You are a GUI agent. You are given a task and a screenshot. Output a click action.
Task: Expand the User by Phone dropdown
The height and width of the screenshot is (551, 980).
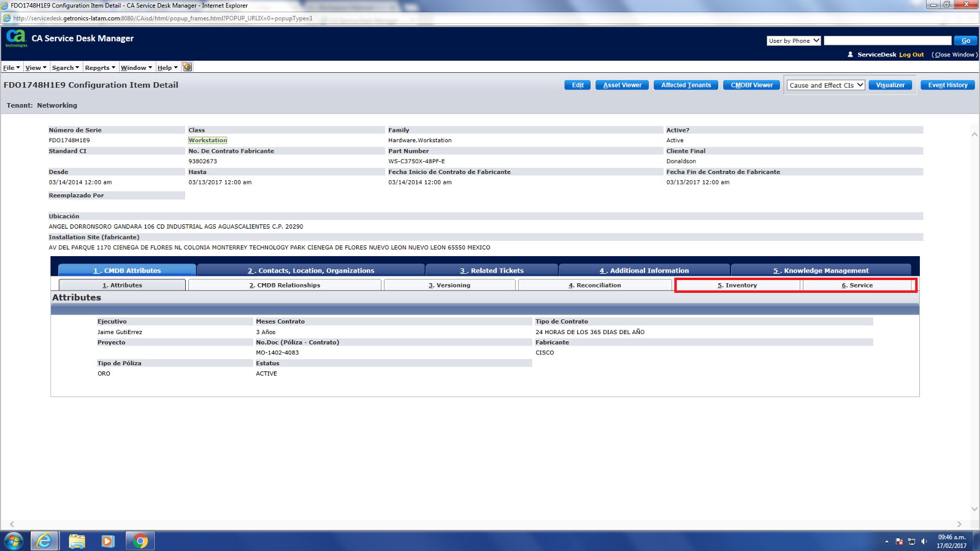pyautogui.click(x=794, y=40)
